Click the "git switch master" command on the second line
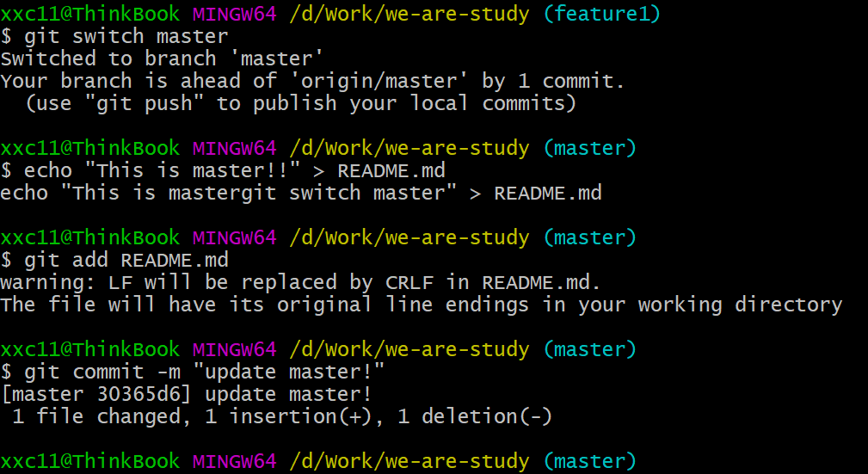Screen dimensions: 868x474 coord(126,36)
